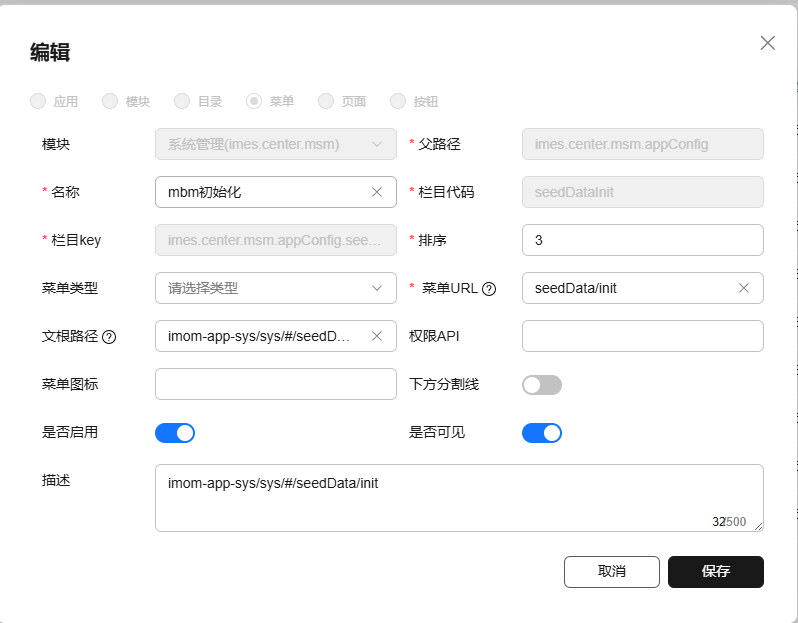Turn off the 是否可见 switch
The image size is (798, 623).
[542, 433]
